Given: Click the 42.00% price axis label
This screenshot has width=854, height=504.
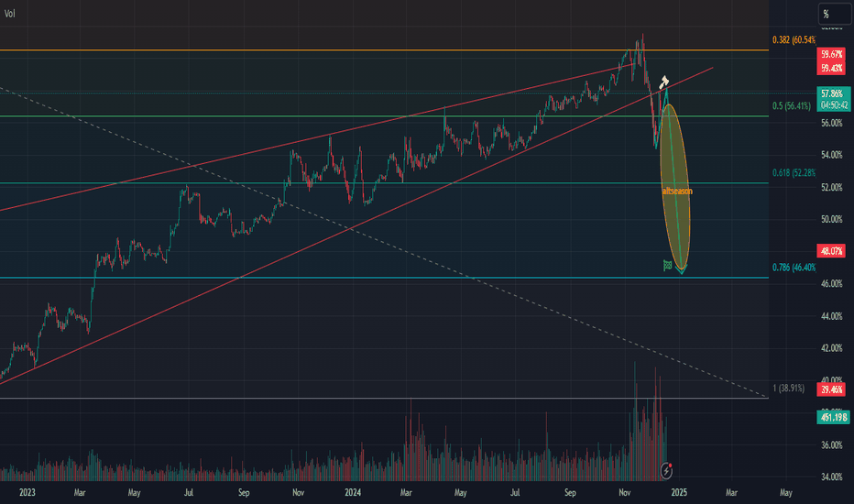Looking at the screenshot, I should (832, 348).
